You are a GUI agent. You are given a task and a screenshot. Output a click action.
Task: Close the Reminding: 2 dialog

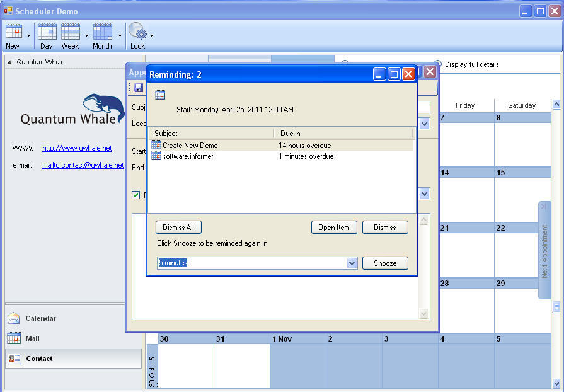[x=408, y=74]
